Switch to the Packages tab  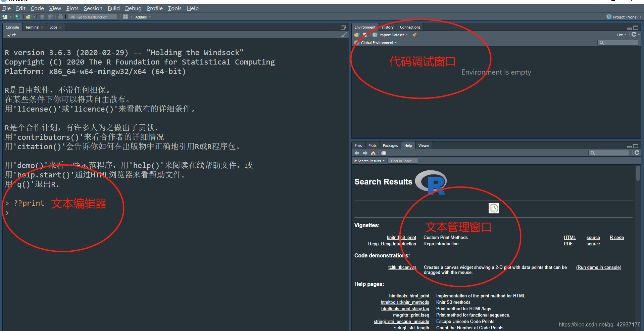[x=390, y=146]
